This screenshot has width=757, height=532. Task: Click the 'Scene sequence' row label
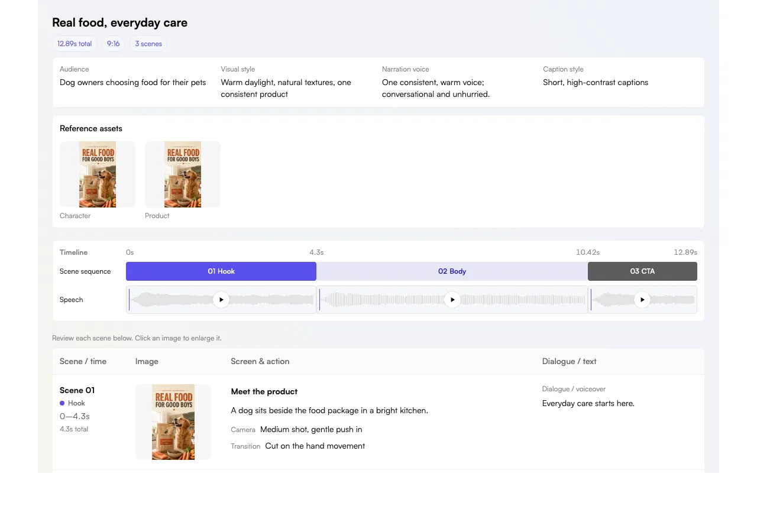(x=85, y=271)
